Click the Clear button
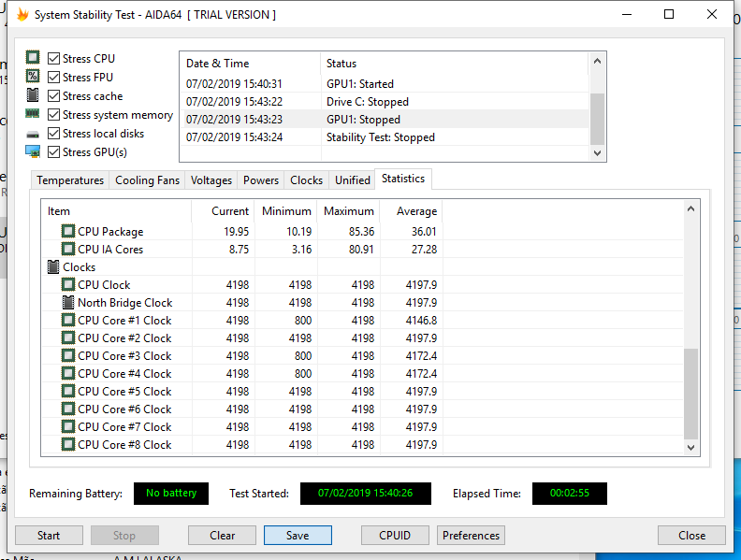 click(x=222, y=536)
